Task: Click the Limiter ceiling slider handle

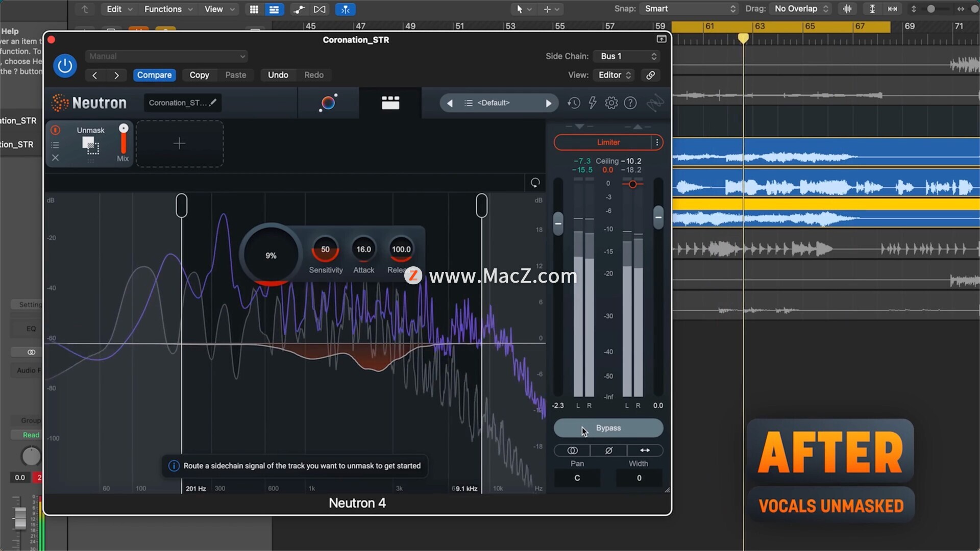Action: tap(633, 184)
